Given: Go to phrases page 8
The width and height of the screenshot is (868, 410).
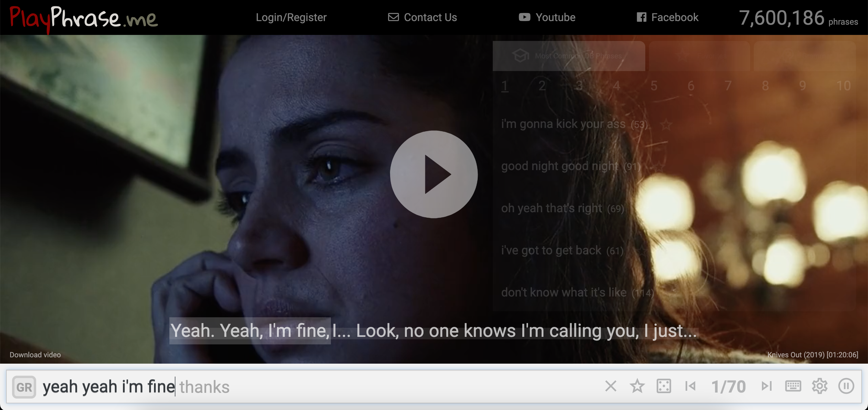Looking at the screenshot, I should click(x=765, y=86).
